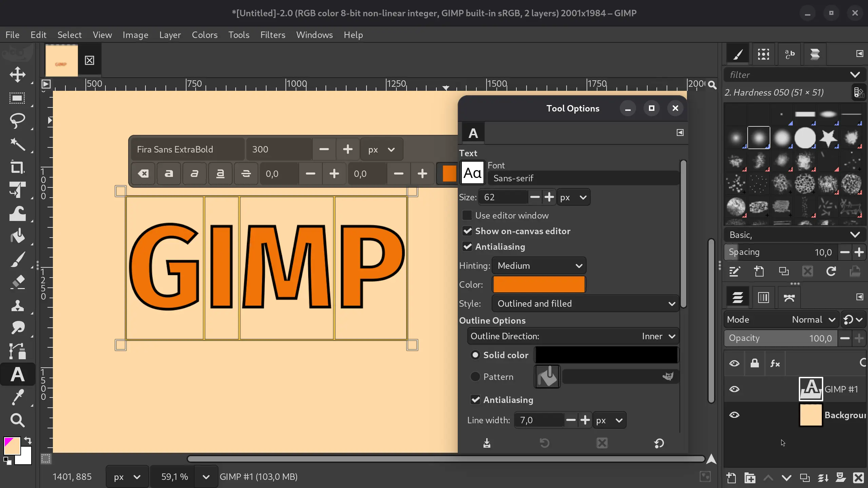Open the File menu

13,35
